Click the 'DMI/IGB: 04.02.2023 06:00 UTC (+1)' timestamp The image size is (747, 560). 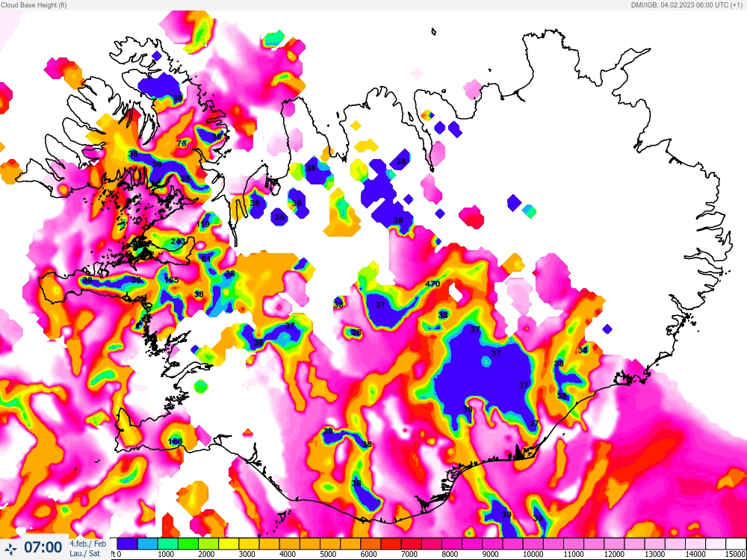(x=686, y=4)
